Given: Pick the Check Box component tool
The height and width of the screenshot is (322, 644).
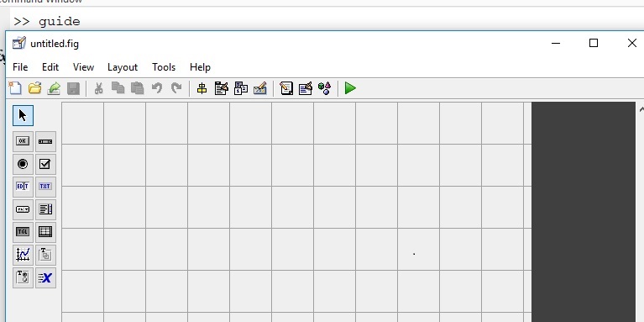Looking at the screenshot, I should click(45, 164).
